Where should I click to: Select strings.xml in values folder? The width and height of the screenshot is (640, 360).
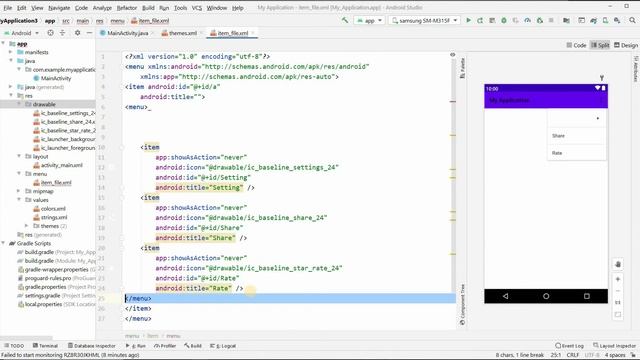pos(50,218)
